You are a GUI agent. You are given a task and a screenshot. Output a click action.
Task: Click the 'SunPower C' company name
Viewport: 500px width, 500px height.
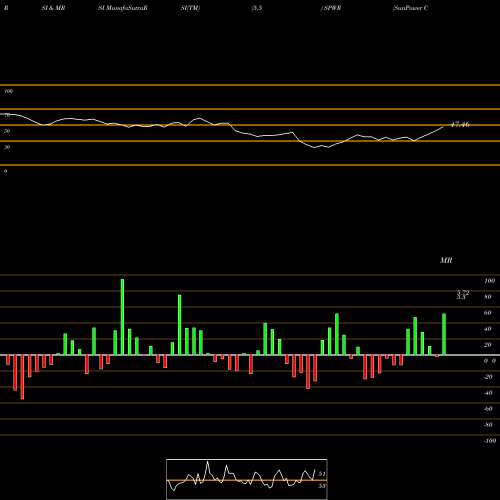tap(411, 8)
